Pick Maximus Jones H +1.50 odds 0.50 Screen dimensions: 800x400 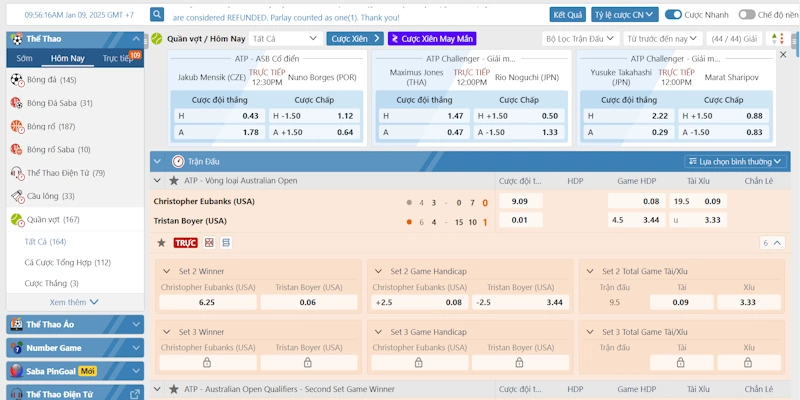click(518, 116)
